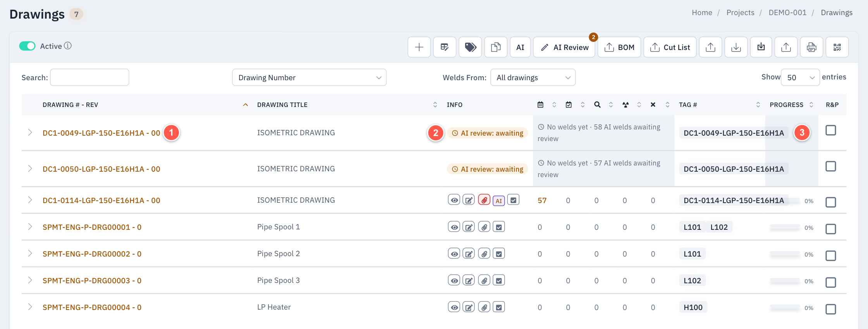Viewport: 868px width, 329px height.
Task: Navigate to Projects in the breadcrumb
Action: [740, 12]
